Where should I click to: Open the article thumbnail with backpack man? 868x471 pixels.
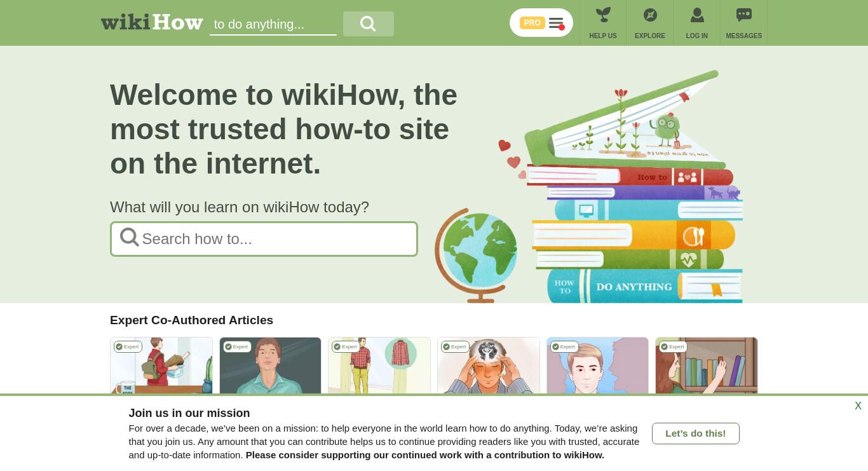pos(161,366)
